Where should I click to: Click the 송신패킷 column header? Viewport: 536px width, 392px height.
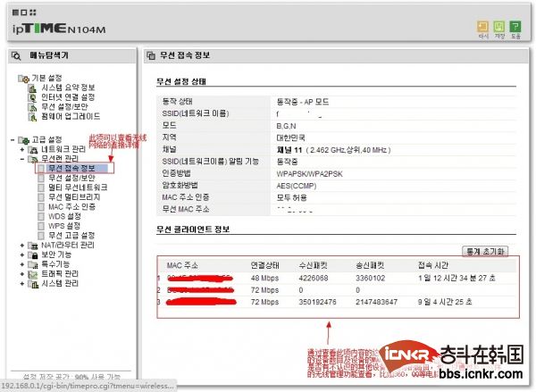pyautogui.click(x=370, y=265)
